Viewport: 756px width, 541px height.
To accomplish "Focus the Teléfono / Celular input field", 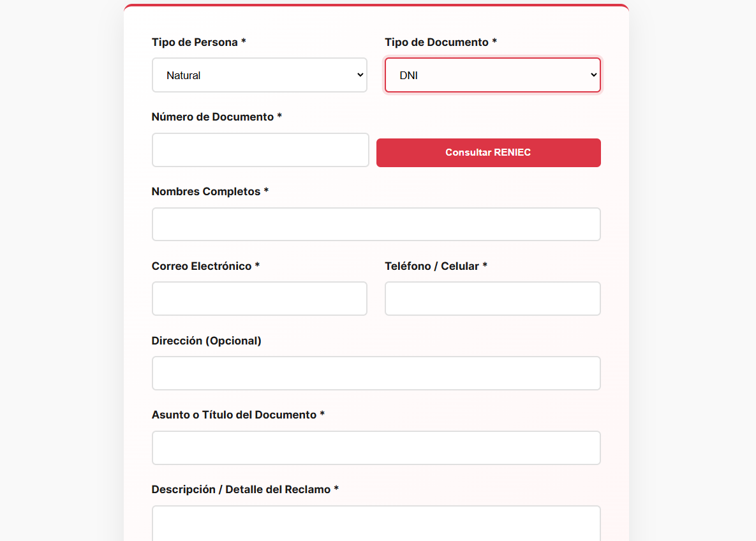I will click(x=492, y=299).
